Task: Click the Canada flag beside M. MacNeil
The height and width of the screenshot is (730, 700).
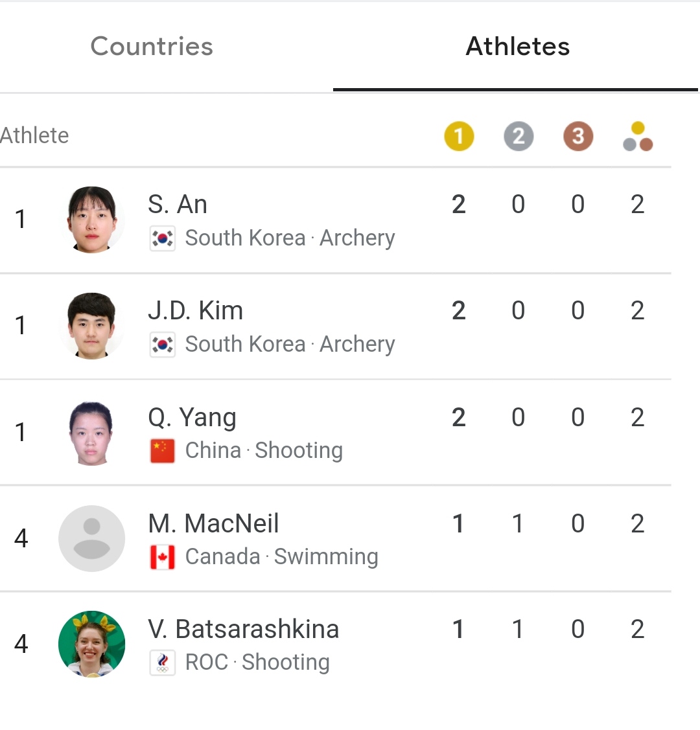Action: click(x=163, y=557)
